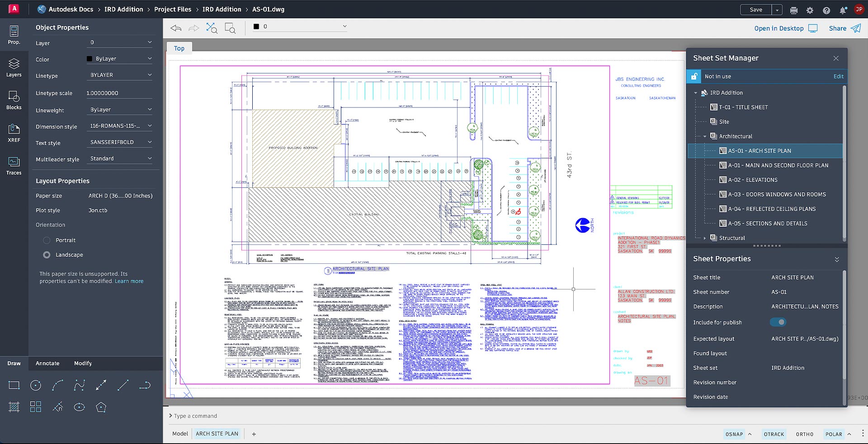Switch to the Model layout tab
The image size is (868, 444).
(x=180, y=434)
